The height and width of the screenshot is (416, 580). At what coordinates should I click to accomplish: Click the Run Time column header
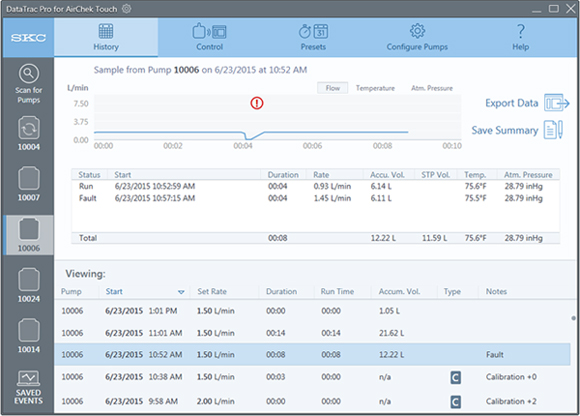337,291
